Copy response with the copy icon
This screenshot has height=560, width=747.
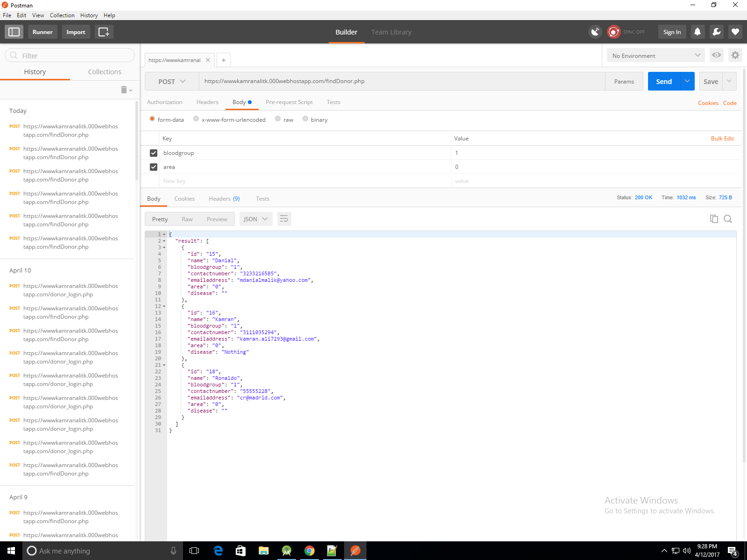coord(714,219)
